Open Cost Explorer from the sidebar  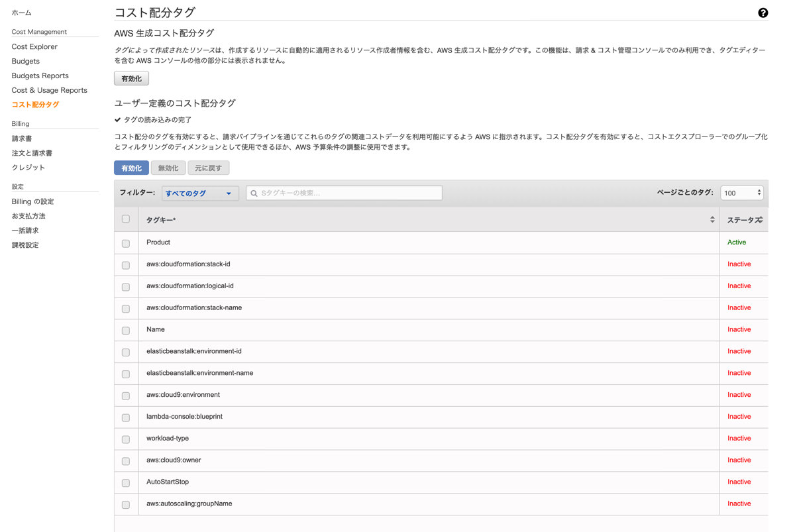pos(34,46)
